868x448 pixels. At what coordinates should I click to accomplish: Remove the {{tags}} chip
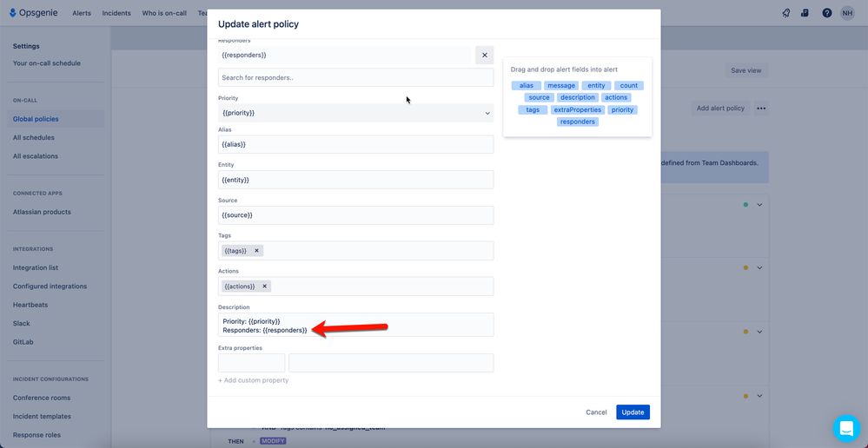256,251
